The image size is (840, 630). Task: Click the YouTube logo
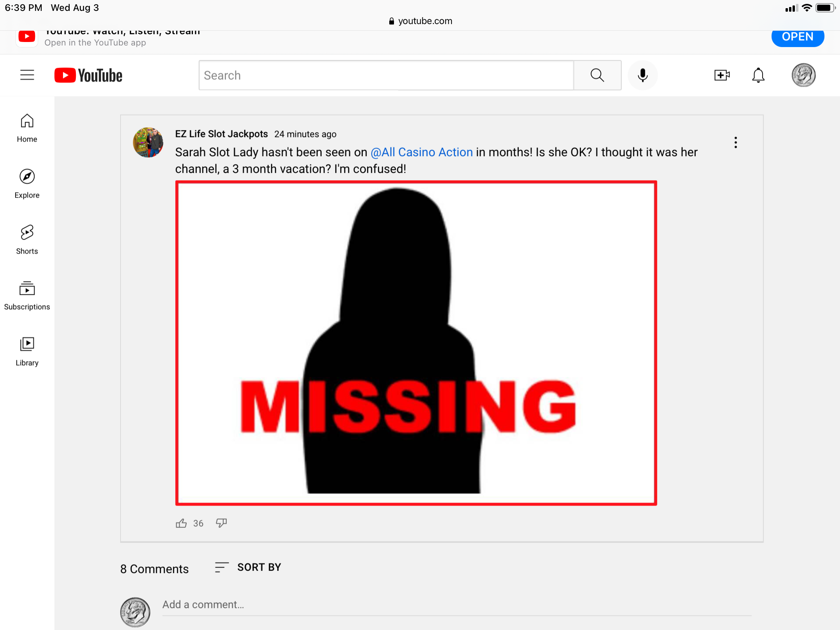tap(89, 75)
